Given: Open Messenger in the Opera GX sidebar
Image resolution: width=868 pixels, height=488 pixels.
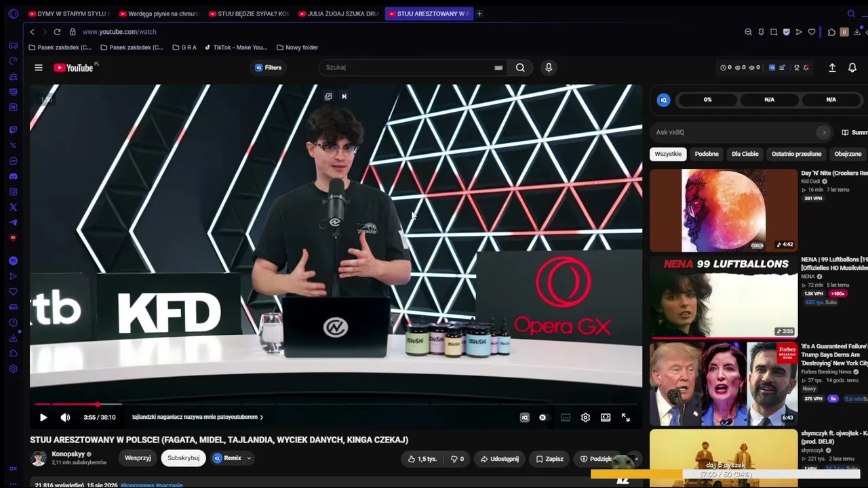Looking at the screenshot, I should point(13,161).
